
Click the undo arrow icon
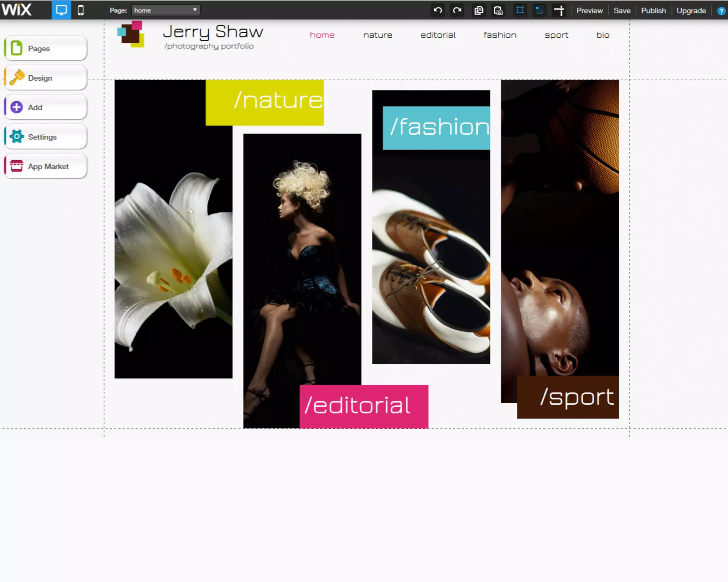(x=438, y=10)
